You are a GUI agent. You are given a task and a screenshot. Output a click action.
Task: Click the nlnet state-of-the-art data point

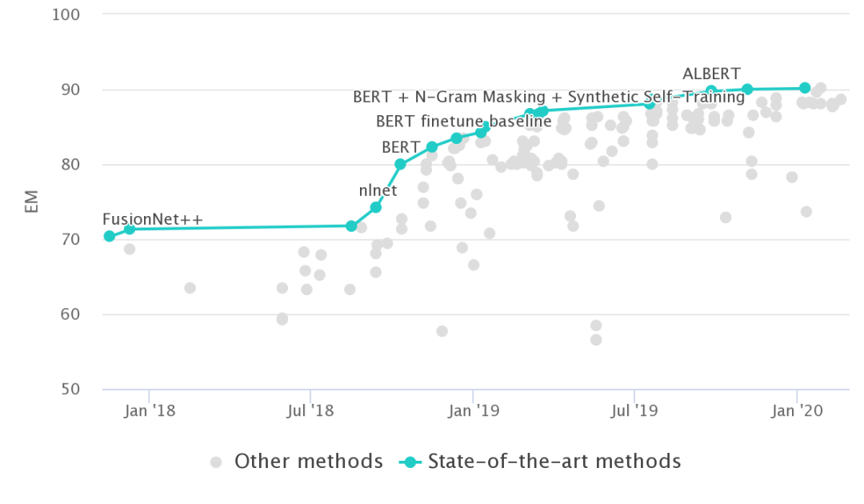(x=376, y=207)
